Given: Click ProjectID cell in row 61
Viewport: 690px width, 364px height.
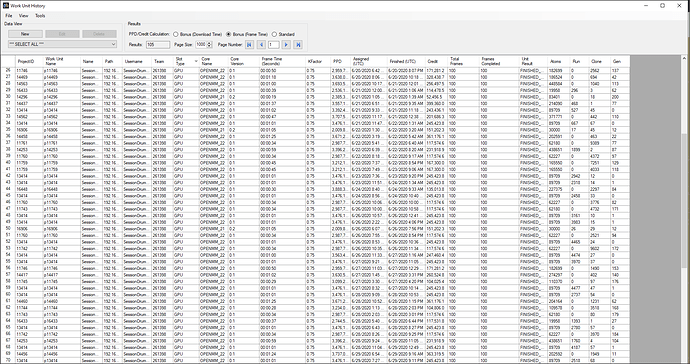Looking at the screenshot, I should [x=29, y=301].
